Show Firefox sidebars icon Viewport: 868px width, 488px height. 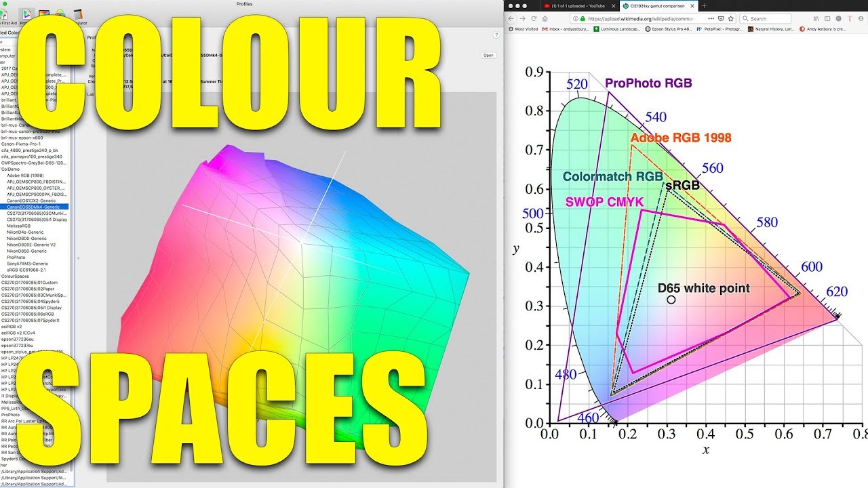coord(827,19)
